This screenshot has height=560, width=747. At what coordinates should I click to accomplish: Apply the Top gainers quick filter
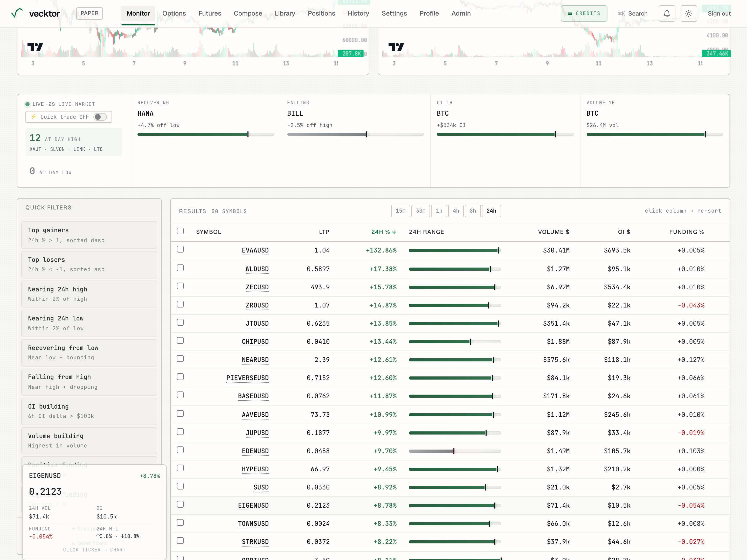pos(89,235)
